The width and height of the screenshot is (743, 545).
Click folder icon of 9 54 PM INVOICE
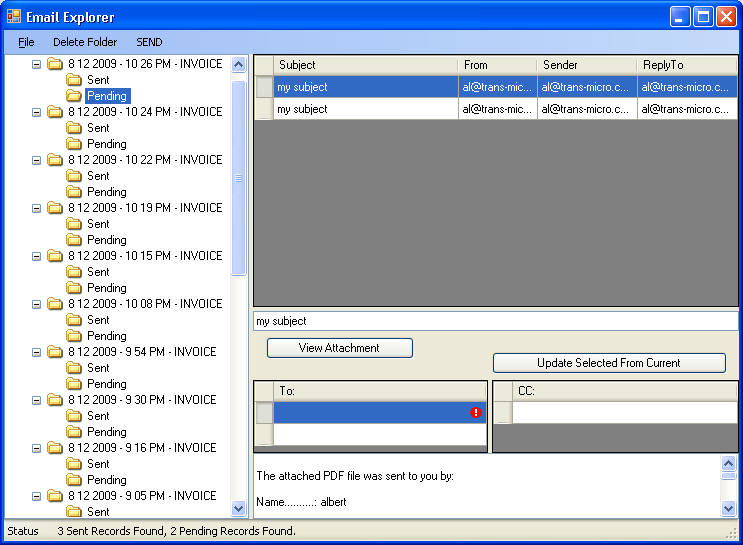click(x=55, y=352)
